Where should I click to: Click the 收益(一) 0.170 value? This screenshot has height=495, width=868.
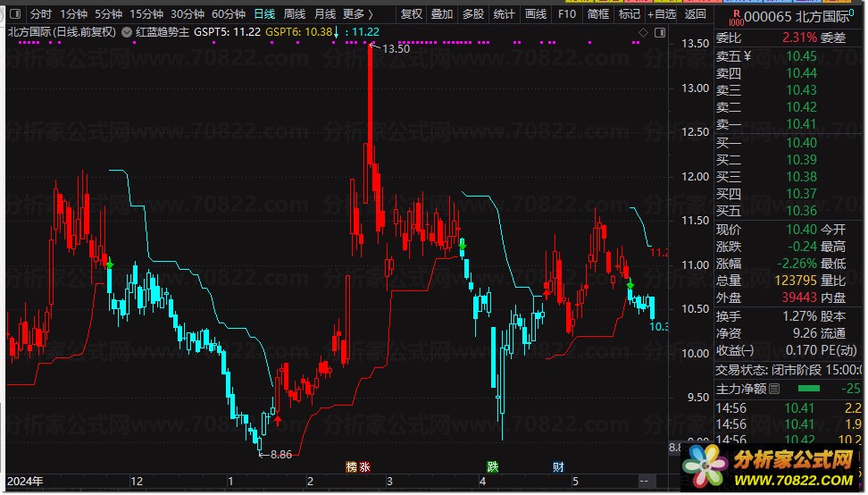click(x=802, y=350)
